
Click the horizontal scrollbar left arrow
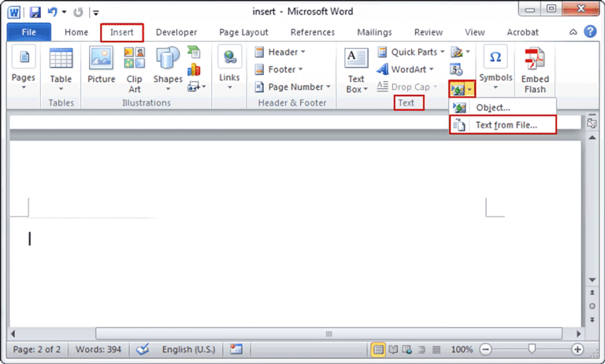pyautogui.click(x=13, y=333)
